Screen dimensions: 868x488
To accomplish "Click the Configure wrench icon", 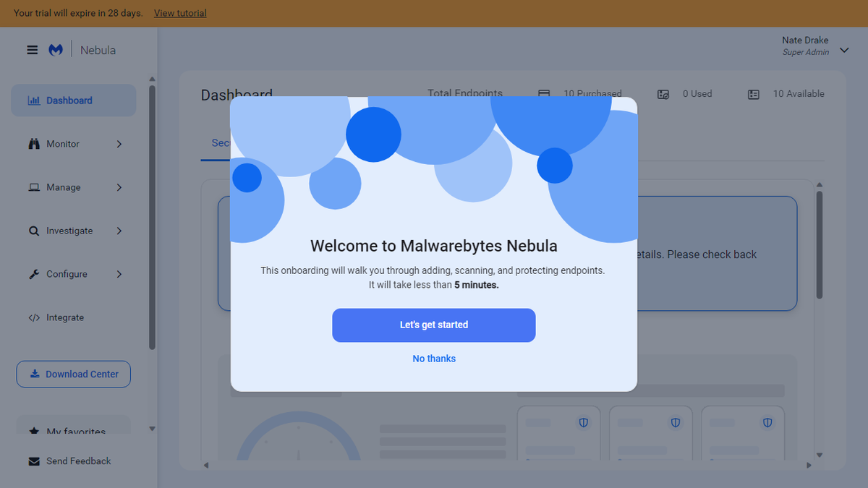I will click(33, 273).
